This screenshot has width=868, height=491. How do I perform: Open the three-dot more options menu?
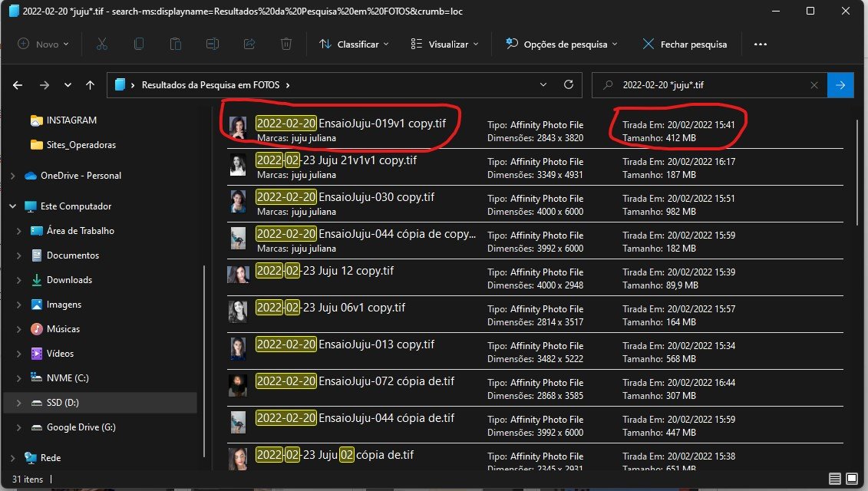point(761,44)
